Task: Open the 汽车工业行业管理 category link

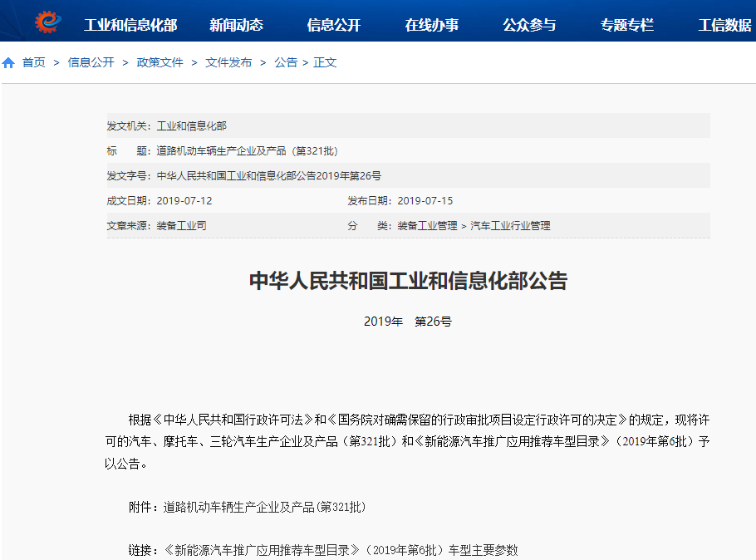Action: tap(510, 225)
